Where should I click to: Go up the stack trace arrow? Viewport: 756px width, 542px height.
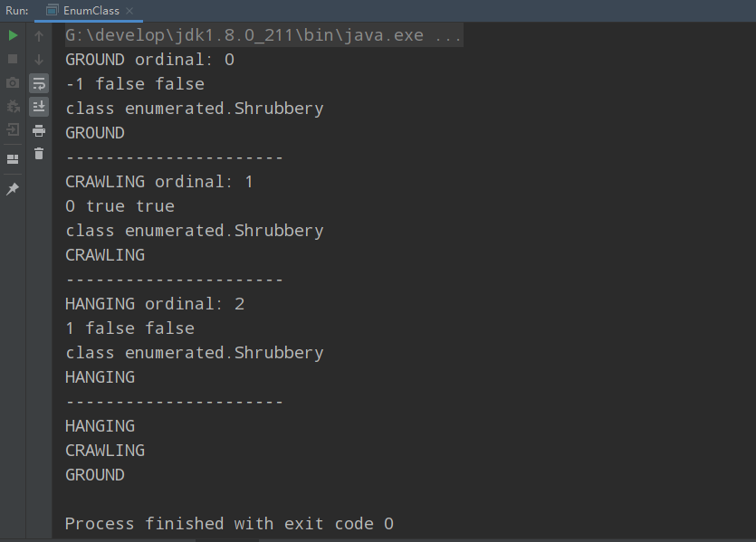(39, 36)
